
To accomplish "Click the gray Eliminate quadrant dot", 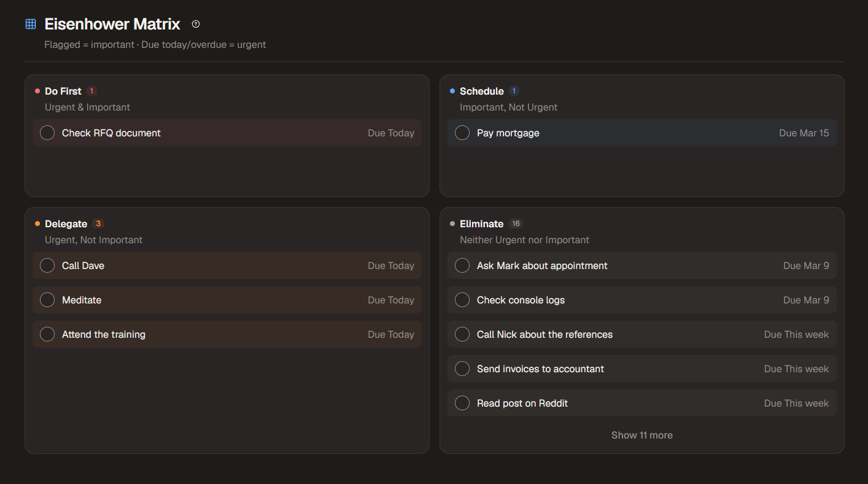I will (452, 224).
